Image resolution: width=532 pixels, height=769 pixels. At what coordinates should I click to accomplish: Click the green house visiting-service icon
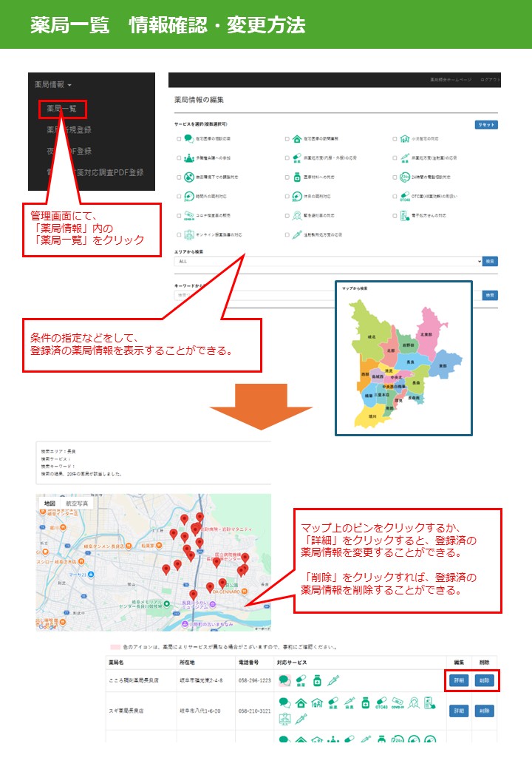[x=296, y=138]
